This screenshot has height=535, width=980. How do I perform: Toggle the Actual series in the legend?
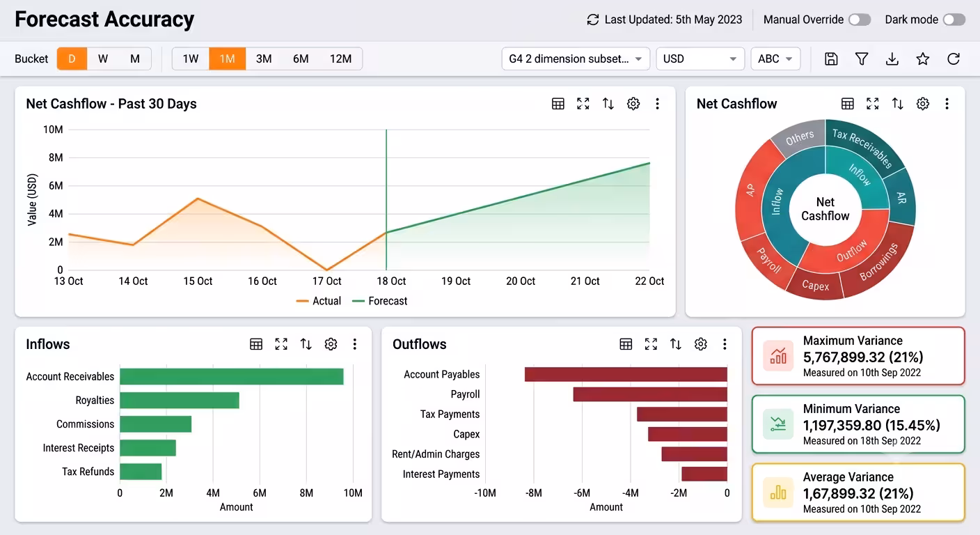click(x=319, y=301)
